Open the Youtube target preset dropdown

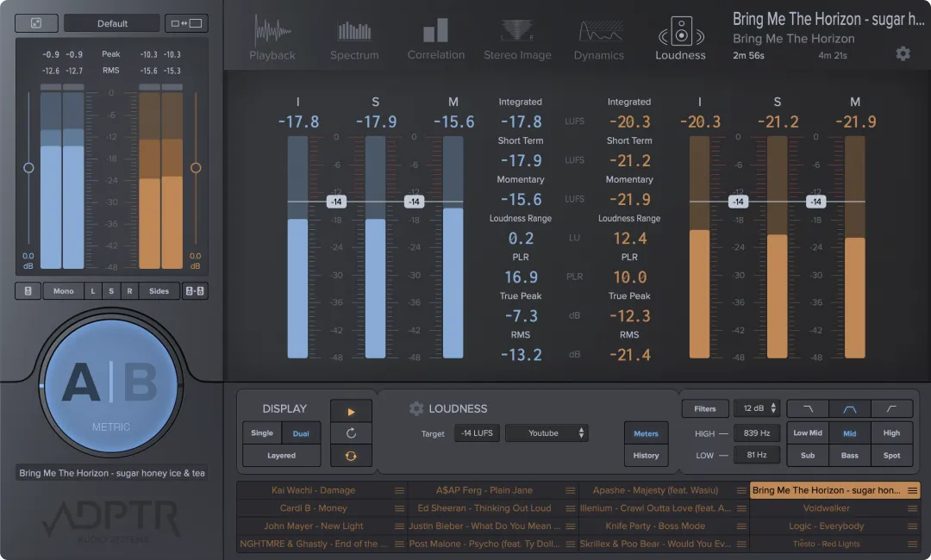(x=547, y=433)
